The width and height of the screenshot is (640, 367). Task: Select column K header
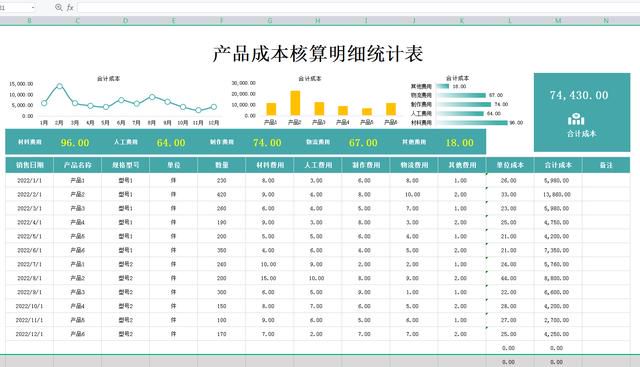point(462,20)
